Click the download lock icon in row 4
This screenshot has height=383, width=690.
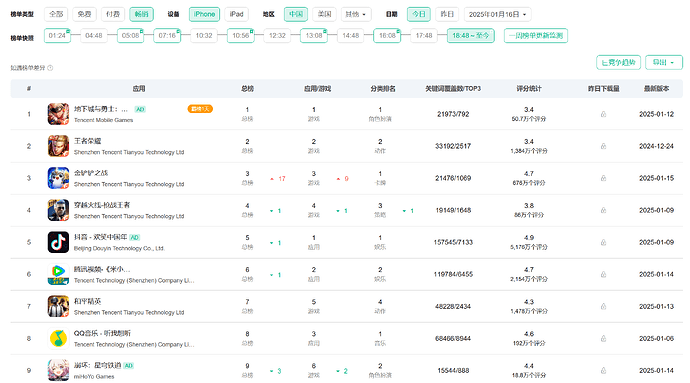point(603,210)
